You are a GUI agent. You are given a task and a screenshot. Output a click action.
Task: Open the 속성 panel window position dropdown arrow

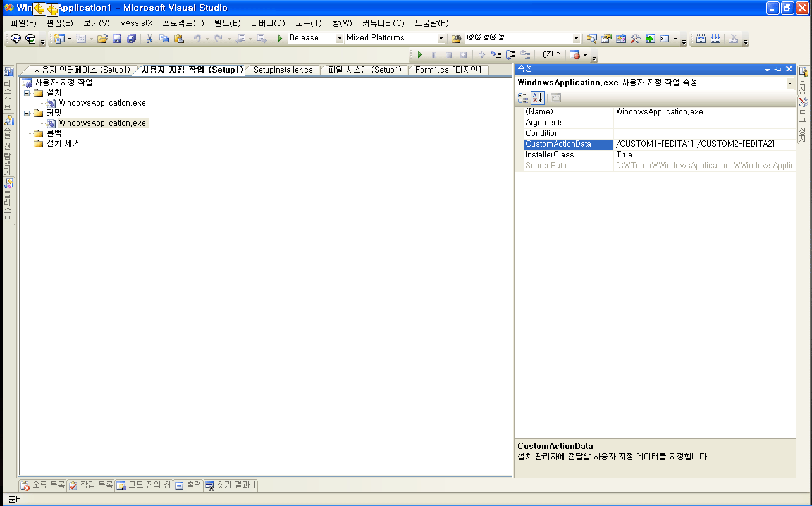click(x=768, y=70)
